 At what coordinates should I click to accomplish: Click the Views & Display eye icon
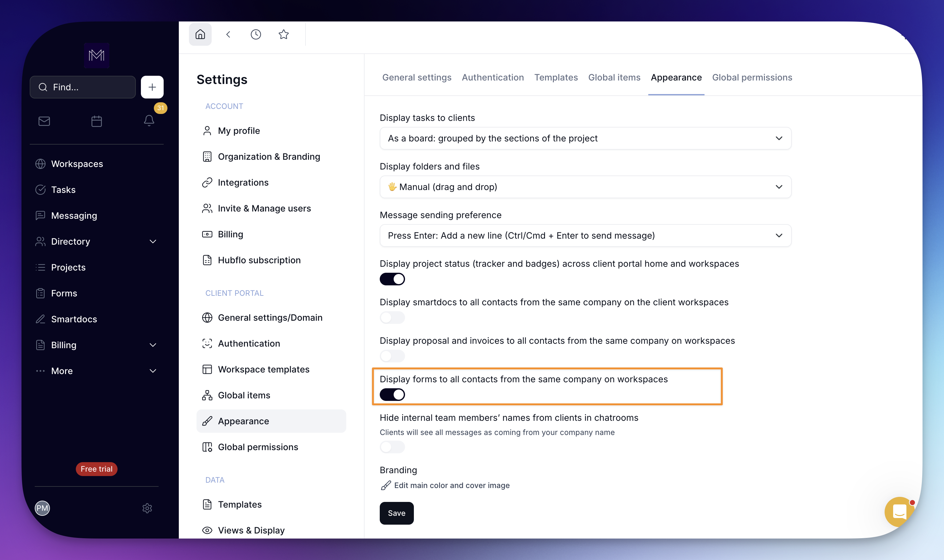[x=207, y=530]
